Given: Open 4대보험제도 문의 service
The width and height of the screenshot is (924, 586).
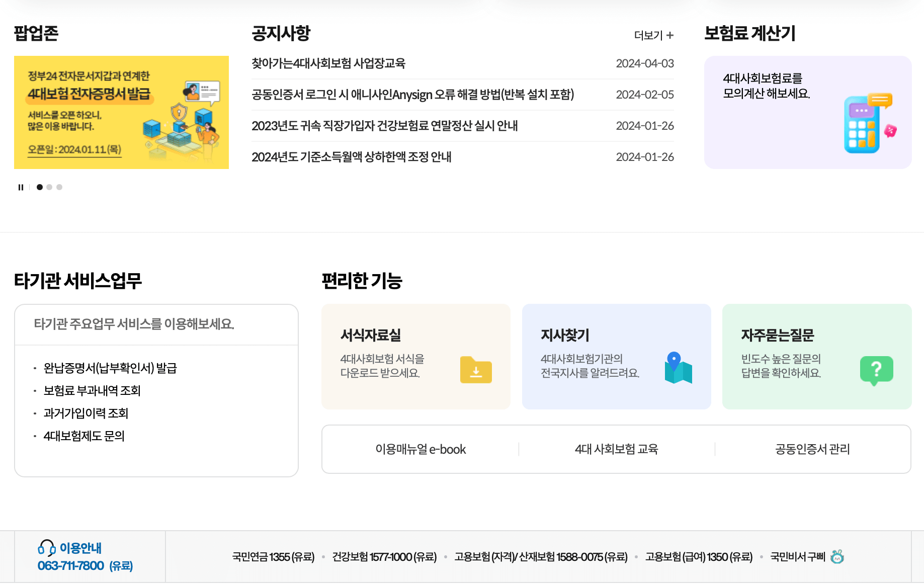Looking at the screenshot, I should tap(84, 436).
